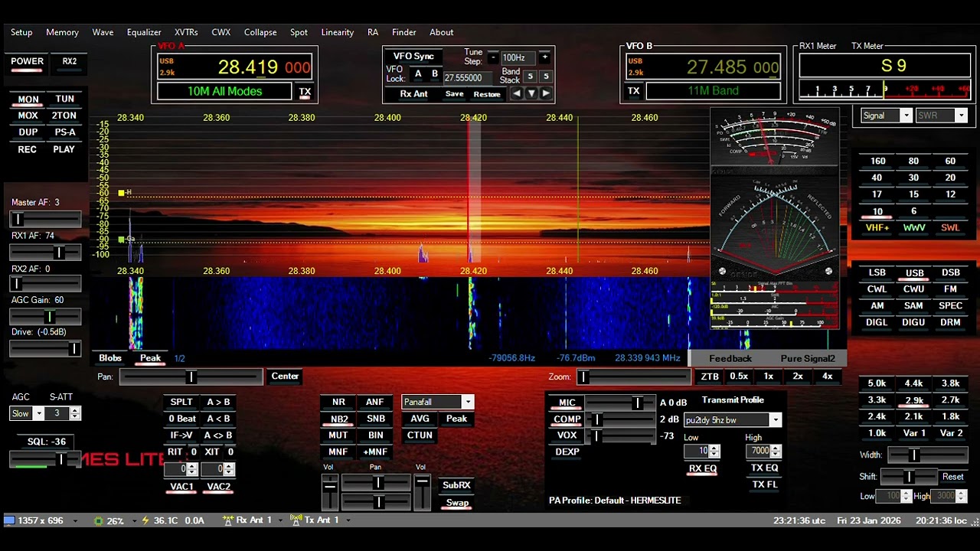Screen dimensions: 980x551
Task: Open the Equalizer menu
Action: click(144, 32)
